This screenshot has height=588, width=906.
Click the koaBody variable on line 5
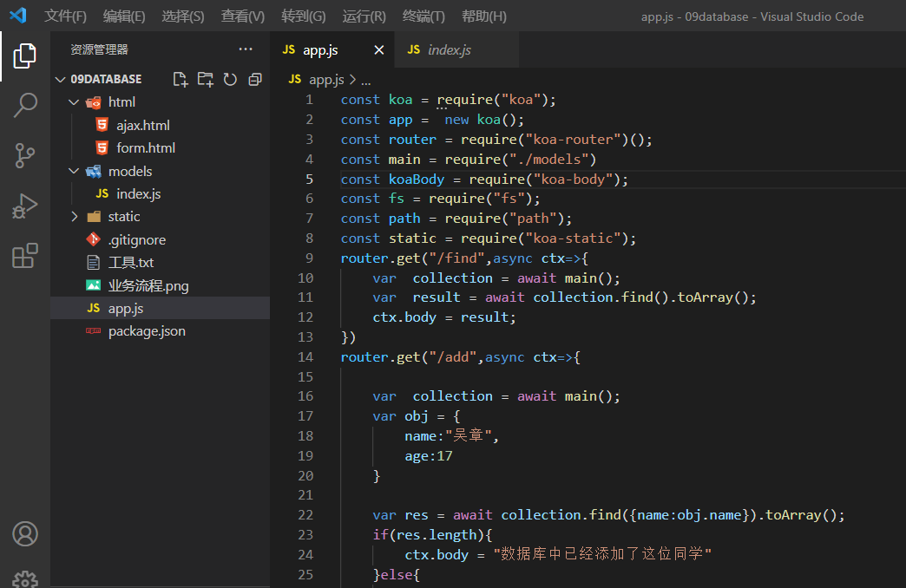point(417,179)
